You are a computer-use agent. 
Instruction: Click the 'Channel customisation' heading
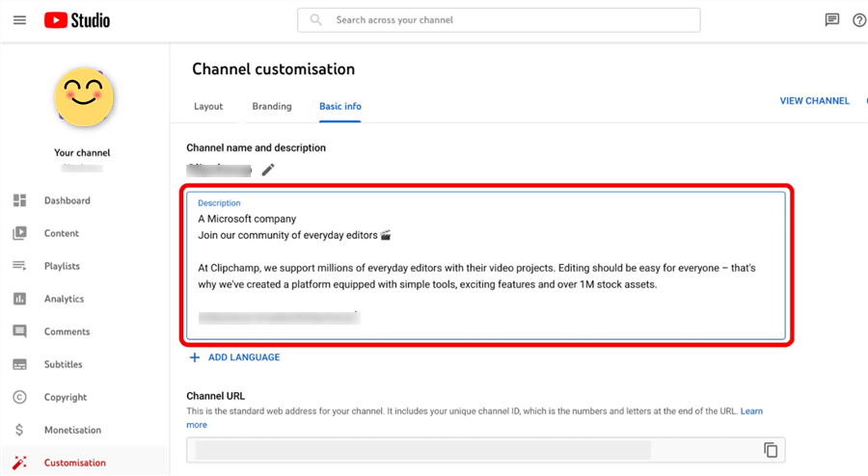(x=274, y=69)
